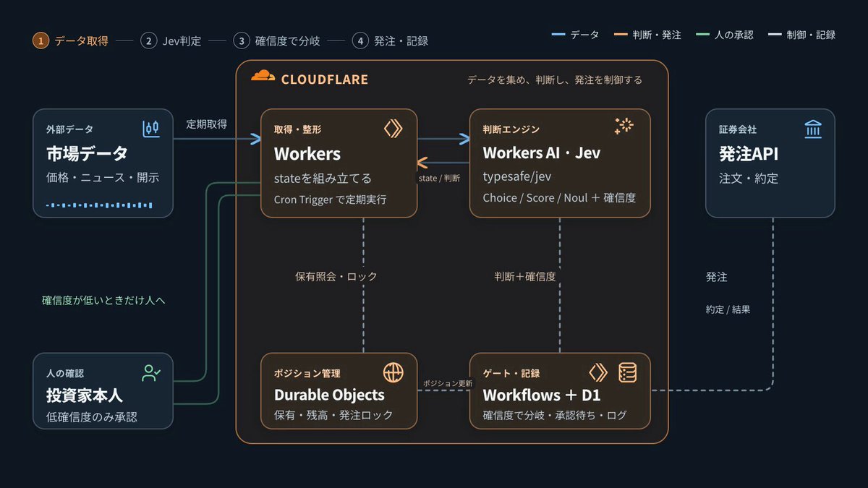
Task: Click the 判断＋確信度 label
Action: [525, 276]
